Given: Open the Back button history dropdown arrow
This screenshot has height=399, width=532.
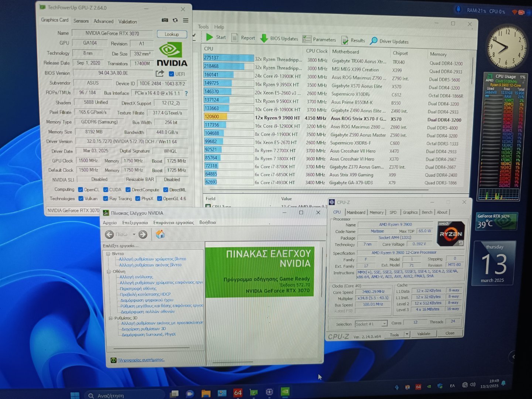Looking at the screenshot, I should click(134, 234).
